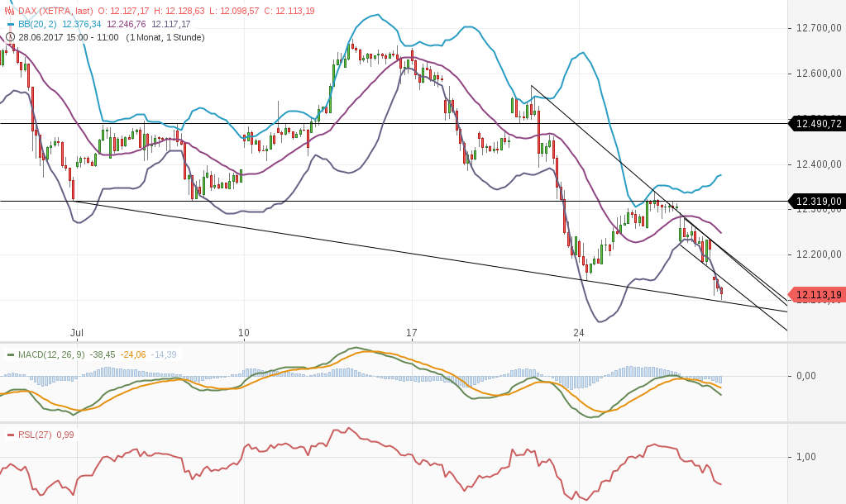Viewport: 846px width, 504px height.
Task: Click the green MACD line legend marker
Action: 10,354
